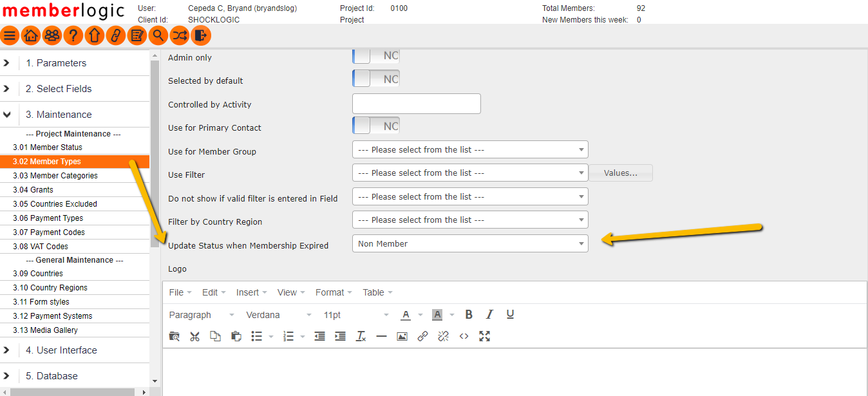868x396 pixels.
Task: Click the Cut scissors icon
Action: pyautogui.click(x=194, y=336)
